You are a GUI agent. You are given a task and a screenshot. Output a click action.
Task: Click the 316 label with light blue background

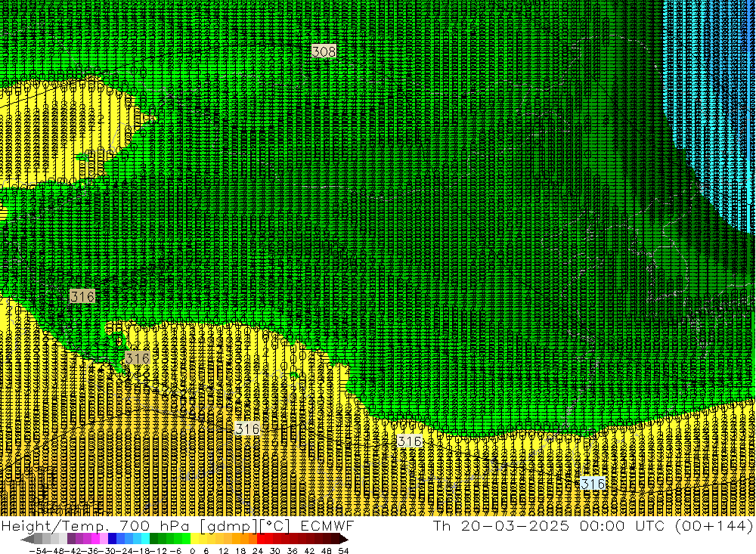tap(593, 484)
